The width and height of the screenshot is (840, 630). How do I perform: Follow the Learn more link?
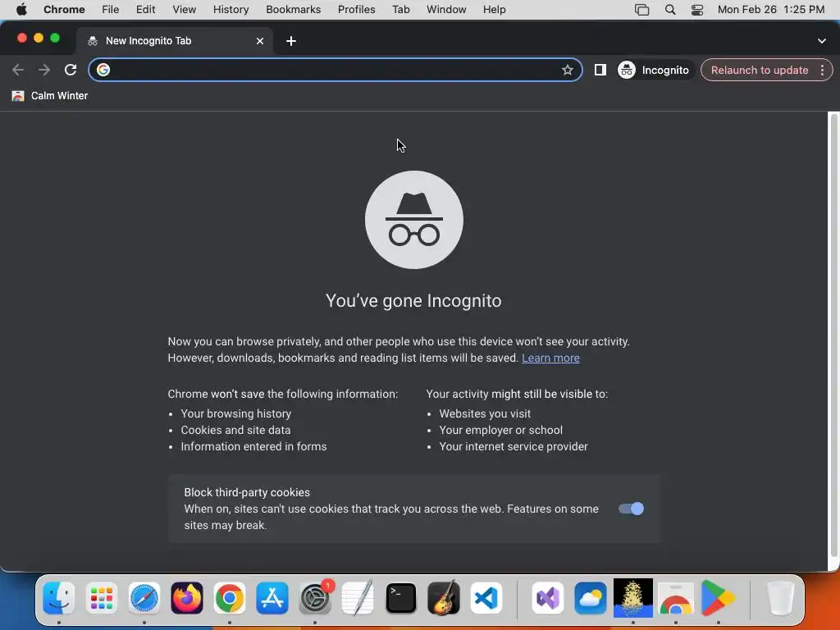tap(550, 358)
